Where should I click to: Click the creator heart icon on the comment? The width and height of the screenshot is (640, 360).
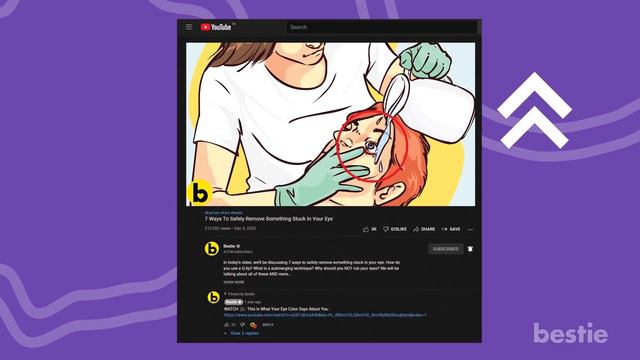tap(253, 325)
